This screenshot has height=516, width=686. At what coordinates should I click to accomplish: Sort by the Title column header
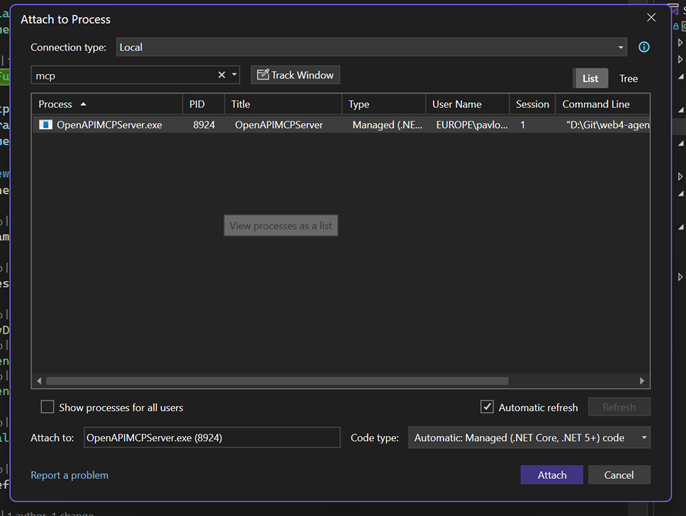tap(283, 104)
